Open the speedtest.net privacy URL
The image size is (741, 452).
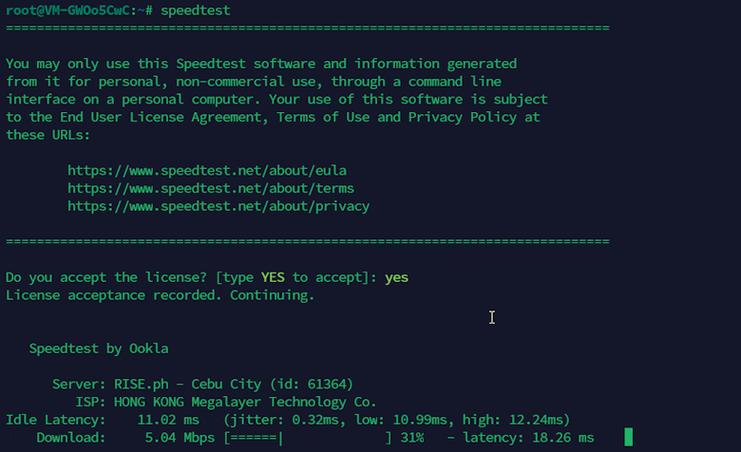point(218,206)
